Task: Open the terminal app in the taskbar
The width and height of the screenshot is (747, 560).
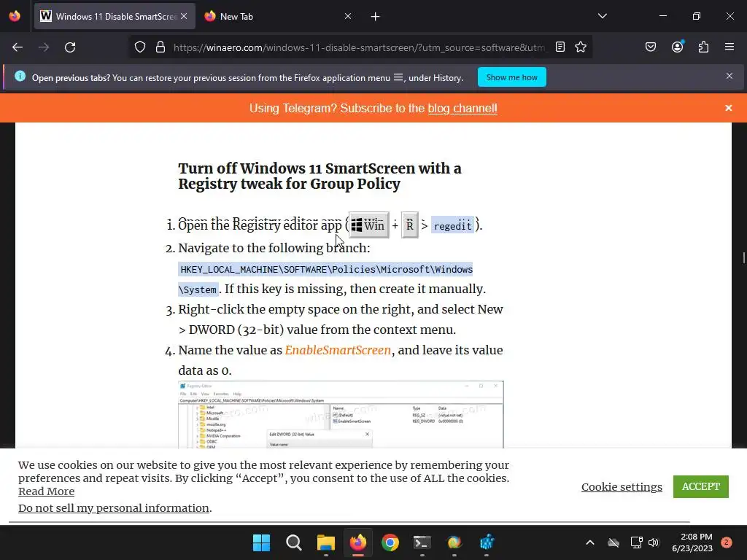Action: (x=422, y=542)
